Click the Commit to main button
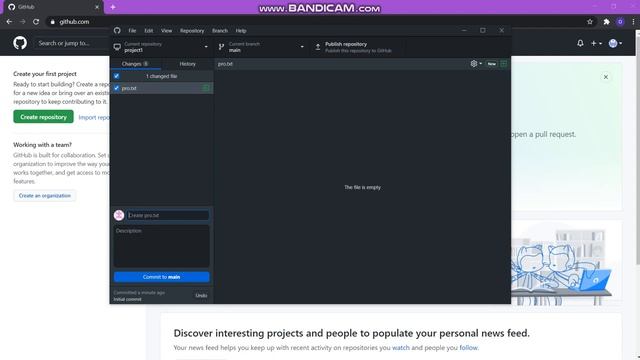The image size is (640, 360). pyautogui.click(x=162, y=277)
